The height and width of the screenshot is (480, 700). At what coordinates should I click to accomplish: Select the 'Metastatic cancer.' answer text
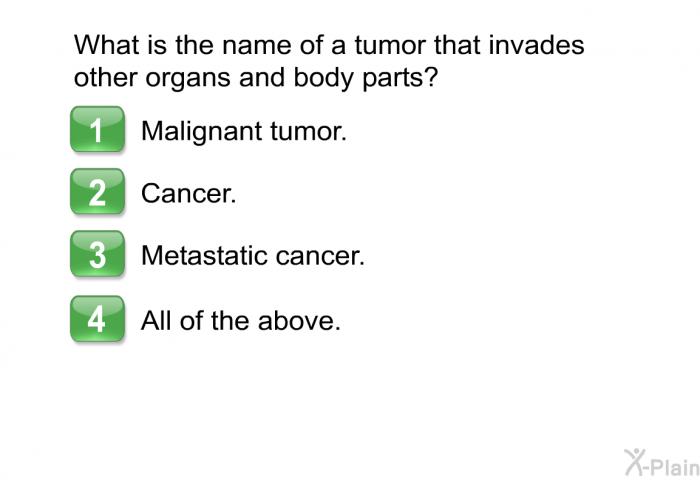[253, 256]
